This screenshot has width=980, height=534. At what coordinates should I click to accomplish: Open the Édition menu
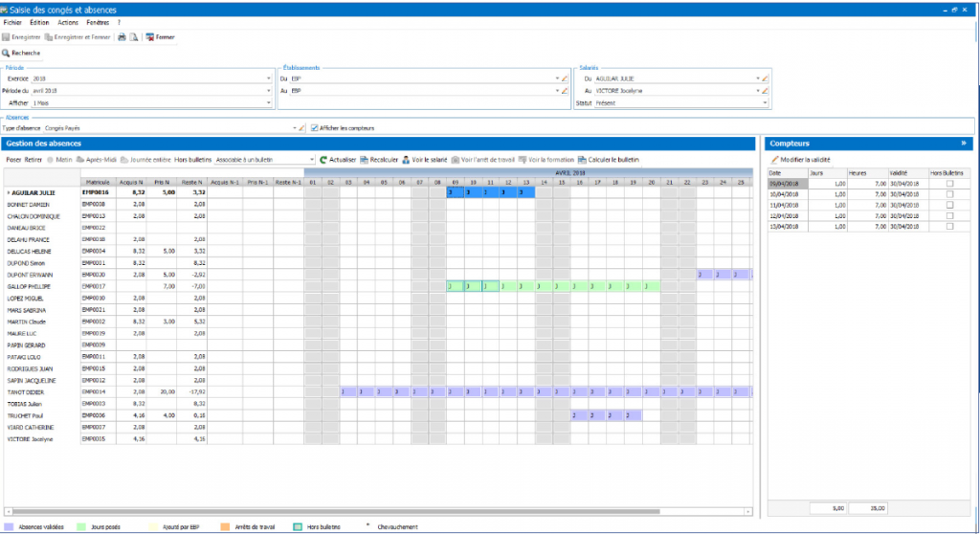point(39,23)
